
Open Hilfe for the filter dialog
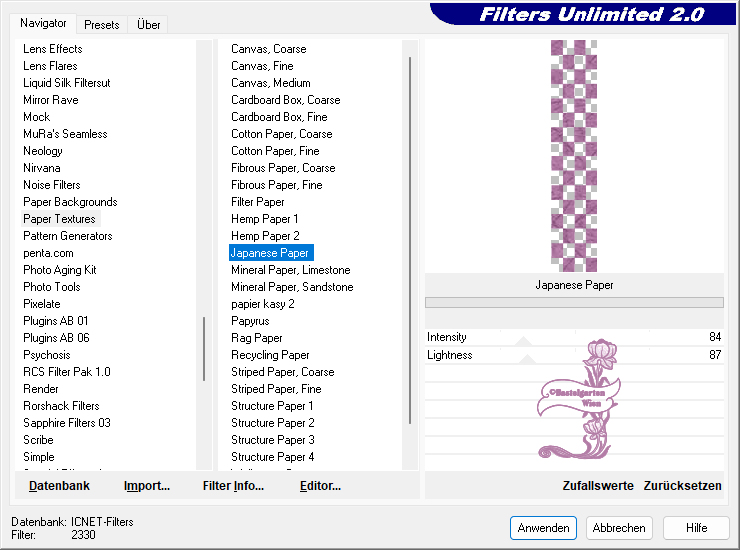[697, 528]
